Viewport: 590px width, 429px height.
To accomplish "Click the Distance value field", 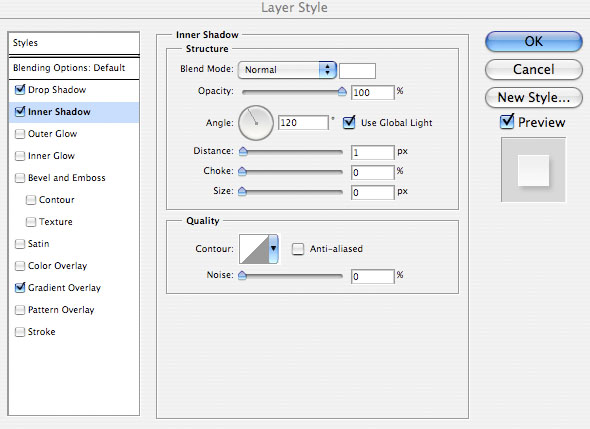I will pyautogui.click(x=373, y=152).
